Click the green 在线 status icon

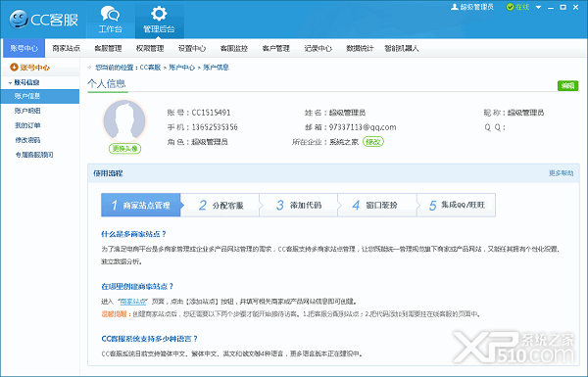[x=510, y=7]
